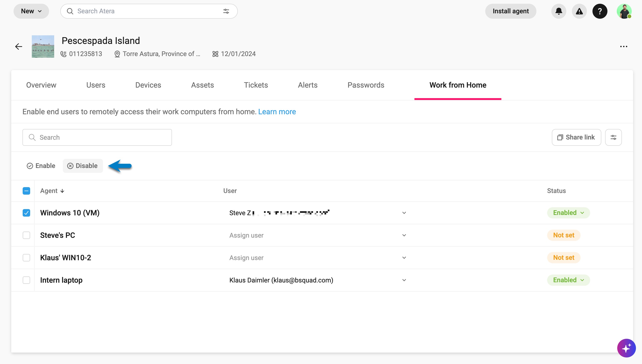This screenshot has height=364, width=642.
Task: Open the user profile avatar
Action: [624, 11]
